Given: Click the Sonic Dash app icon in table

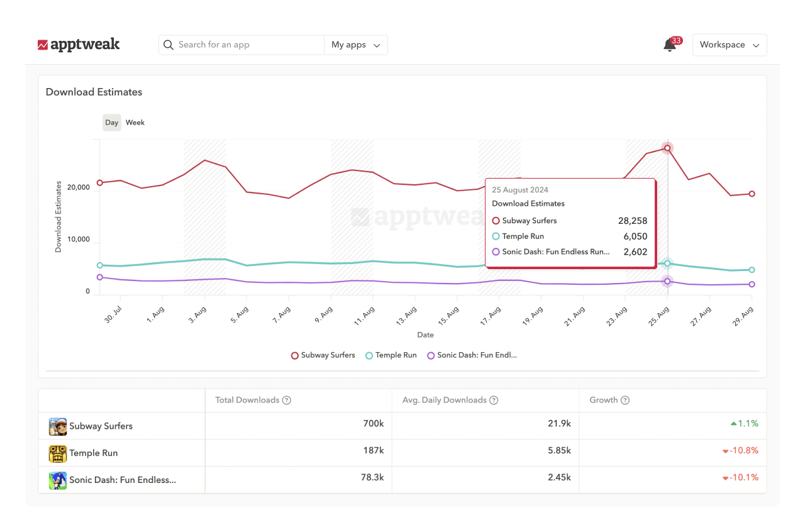Looking at the screenshot, I should 57,480.
